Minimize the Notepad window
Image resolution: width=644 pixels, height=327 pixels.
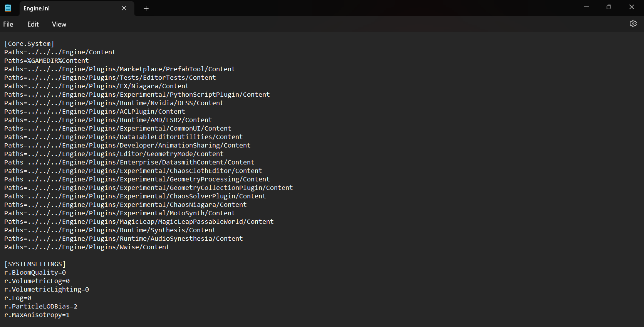tap(587, 7)
